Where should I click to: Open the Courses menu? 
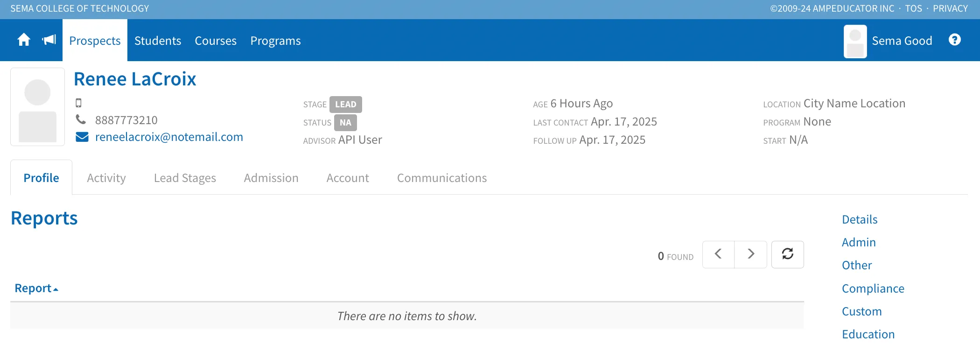pyautogui.click(x=216, y=41)
